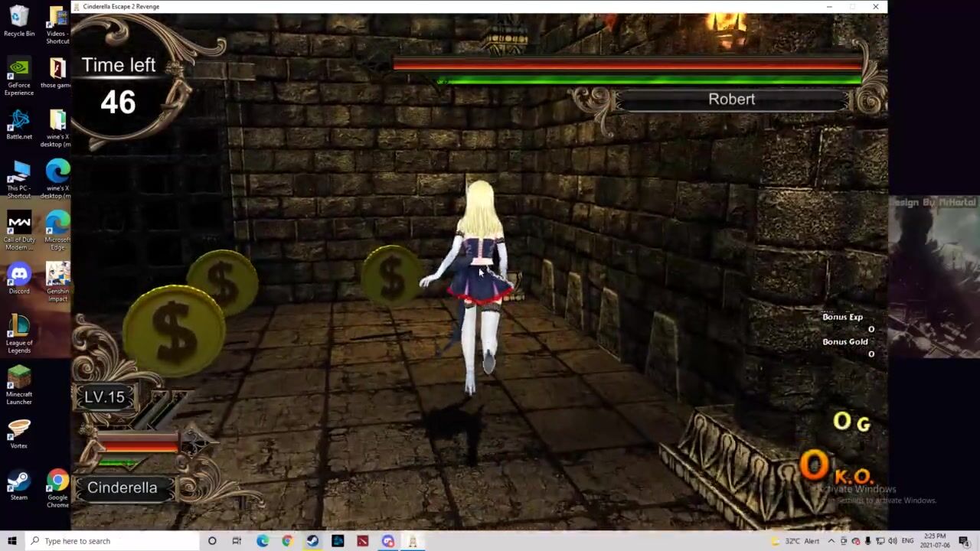Screen dimensions: 980x551
Task: Click the blonde Cinderella character
Action: (x=478, y=287)
